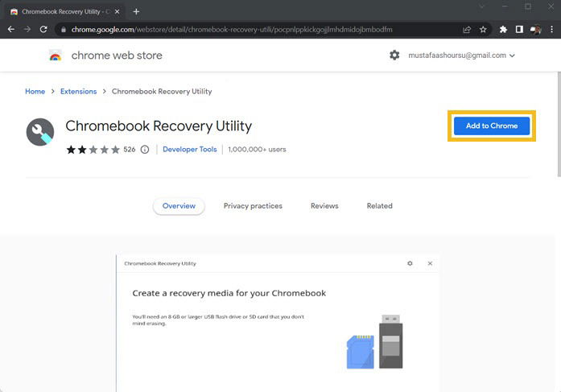Click the 1,000,000+ users text

pyautogui.click(x=257, y=150)
